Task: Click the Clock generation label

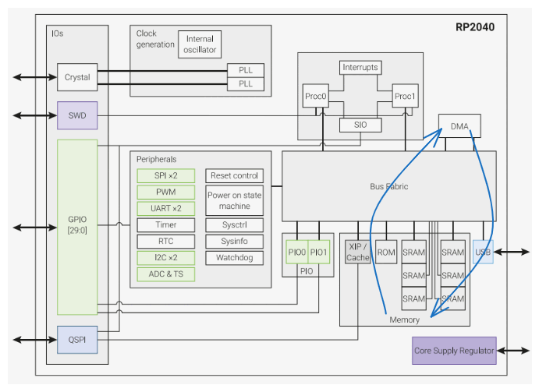Action: click(x=155, y=39)
